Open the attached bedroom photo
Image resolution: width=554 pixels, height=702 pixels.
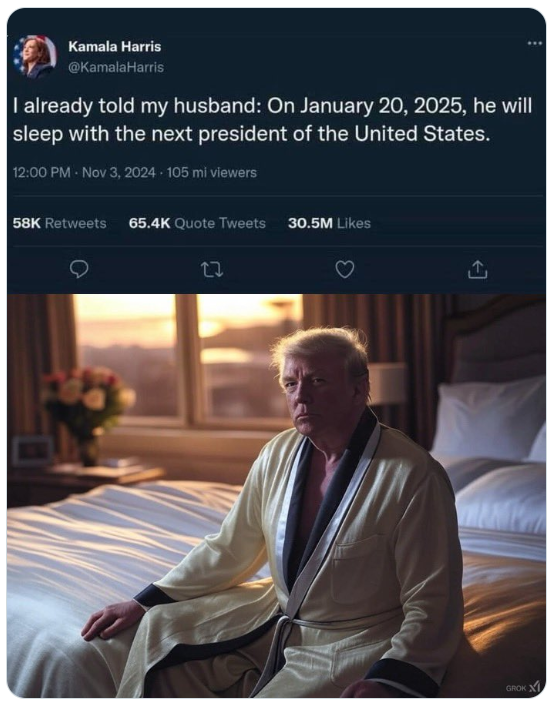[x=276, y=496]
